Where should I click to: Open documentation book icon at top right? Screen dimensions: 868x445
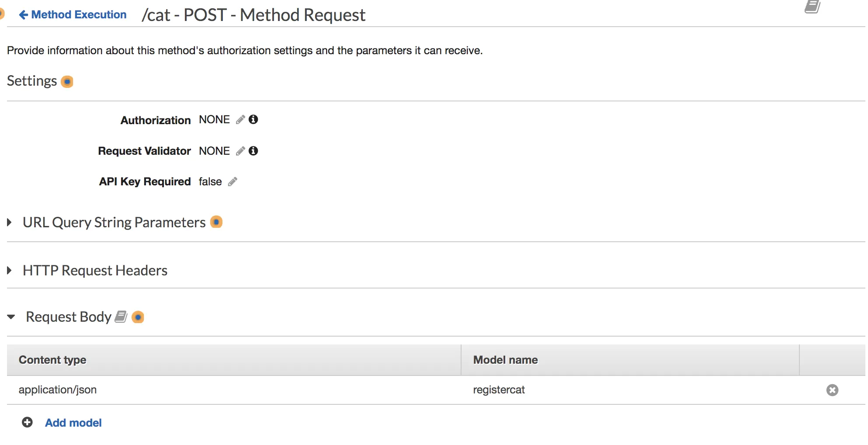pyautogui.click(x=812, y=7)
